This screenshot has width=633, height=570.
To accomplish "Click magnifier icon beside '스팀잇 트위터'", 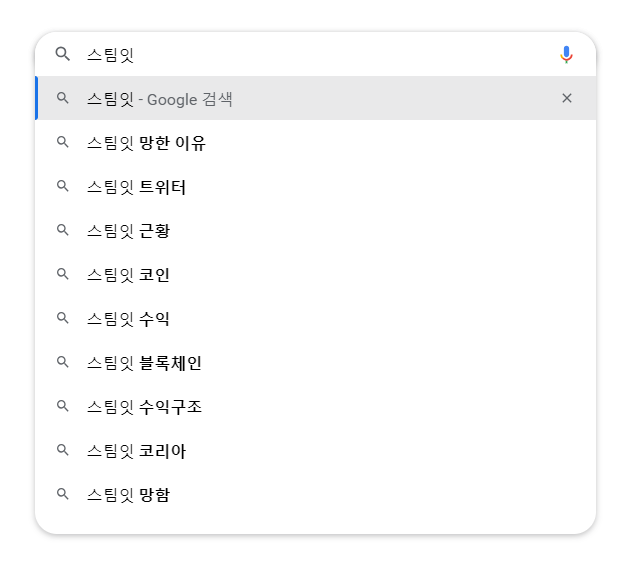I will [x=63, y=187].
